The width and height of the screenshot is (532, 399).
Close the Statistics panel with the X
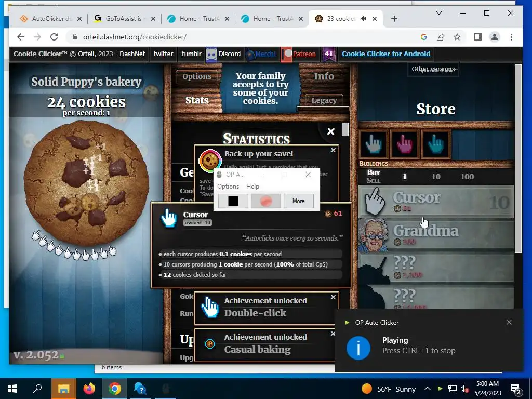[x=331, y=131]
